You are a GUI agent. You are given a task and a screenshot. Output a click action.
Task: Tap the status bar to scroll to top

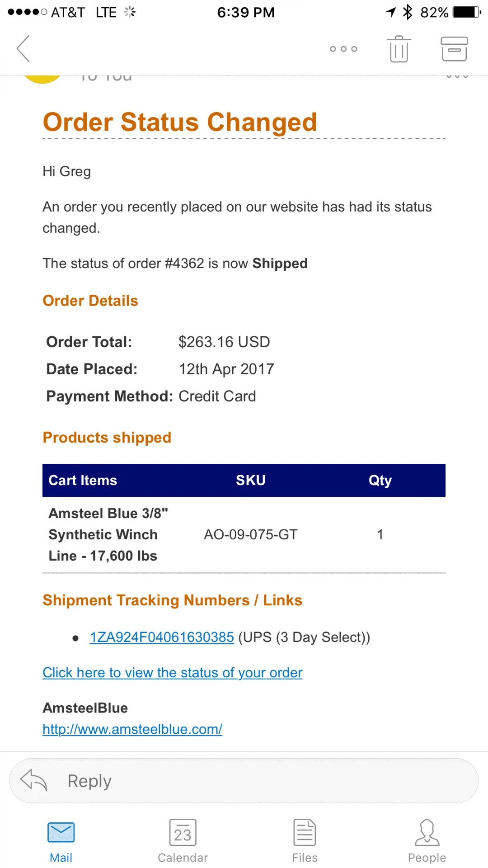coord(244,12)
